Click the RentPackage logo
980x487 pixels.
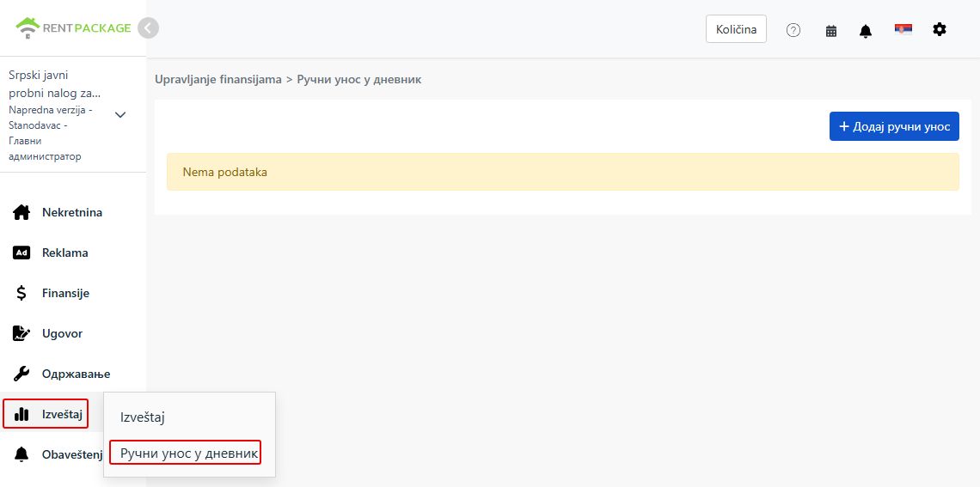pos(73,28)
